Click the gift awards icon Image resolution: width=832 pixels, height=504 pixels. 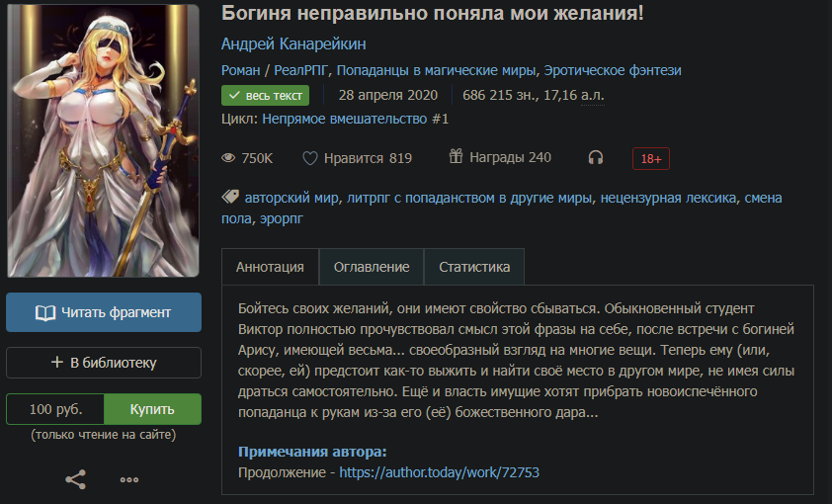456,156
